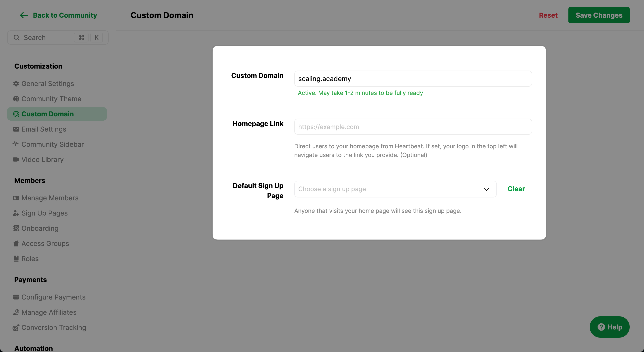Select the Manage Members card icon

pos(16,198)
